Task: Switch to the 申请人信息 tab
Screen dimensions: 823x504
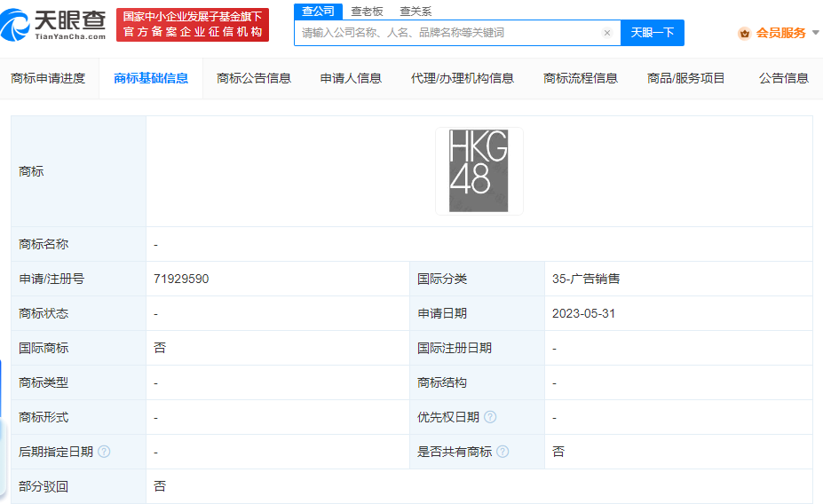Action: [352, 79]
